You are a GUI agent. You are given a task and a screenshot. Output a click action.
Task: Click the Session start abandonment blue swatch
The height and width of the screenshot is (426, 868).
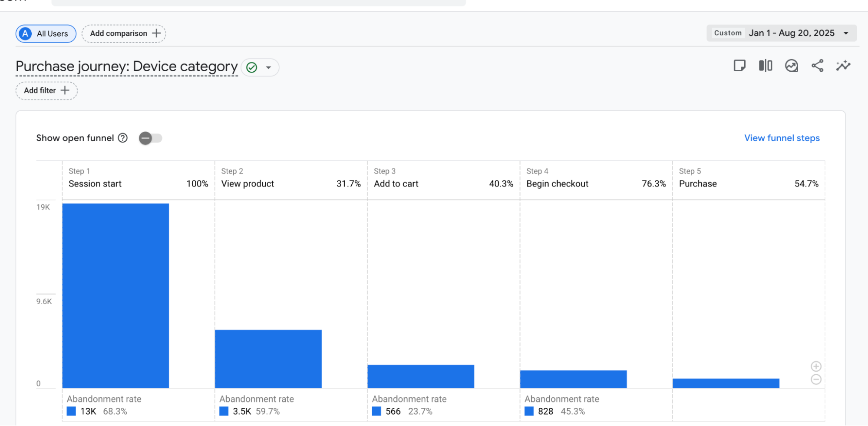pos(72,411)
